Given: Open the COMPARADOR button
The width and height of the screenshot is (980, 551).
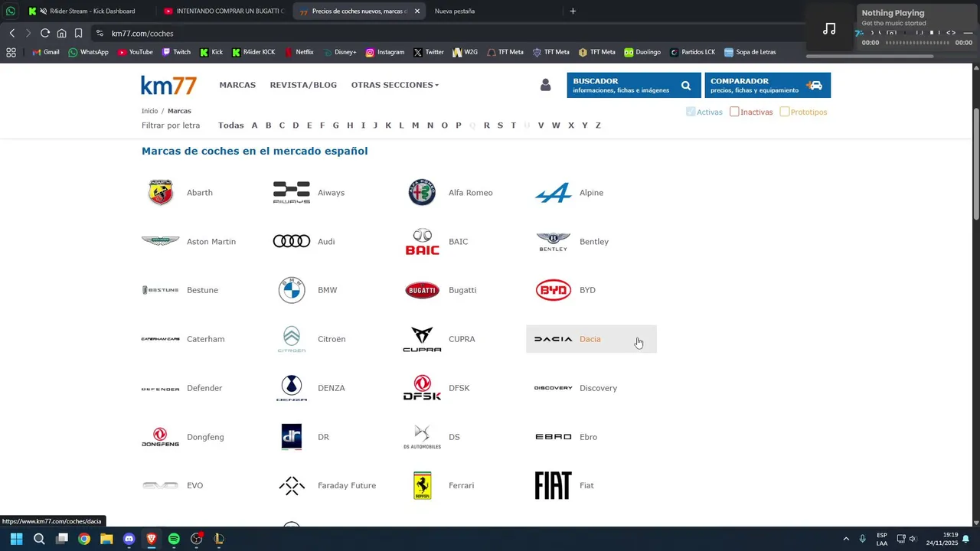Looking at the screenshot, I should (x=767, y=85).
